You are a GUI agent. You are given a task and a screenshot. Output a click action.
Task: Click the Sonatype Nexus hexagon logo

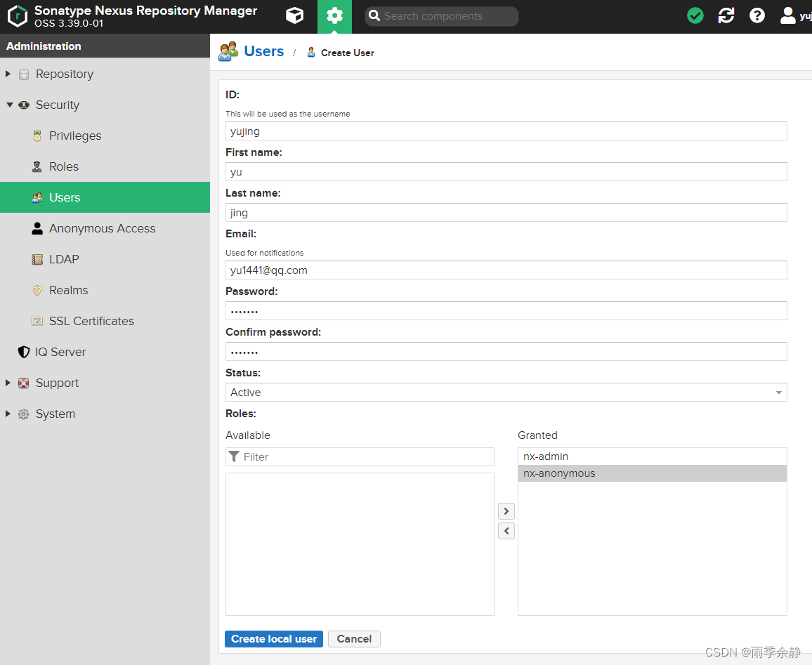[x=18, y=16]
